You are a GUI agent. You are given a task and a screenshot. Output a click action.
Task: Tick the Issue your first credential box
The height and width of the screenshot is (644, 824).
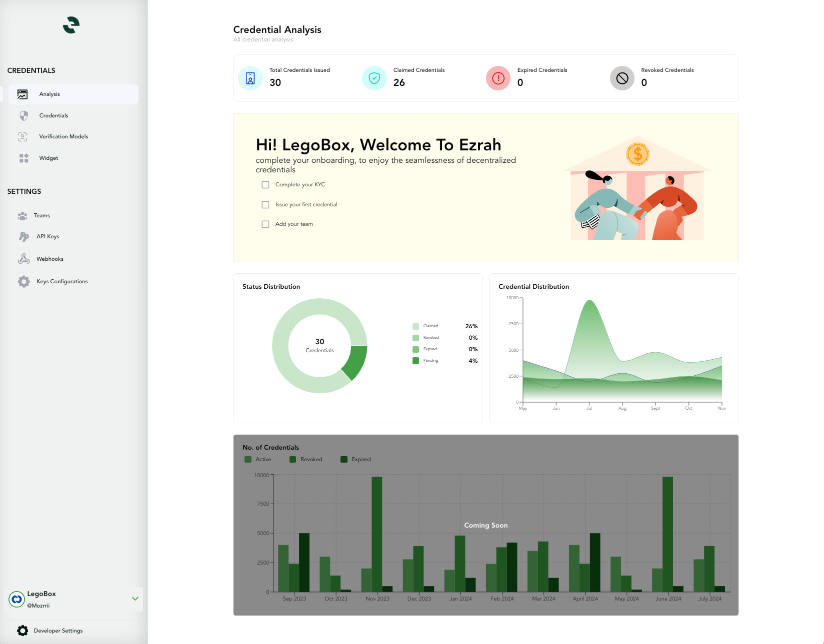(x=265, y=205)
